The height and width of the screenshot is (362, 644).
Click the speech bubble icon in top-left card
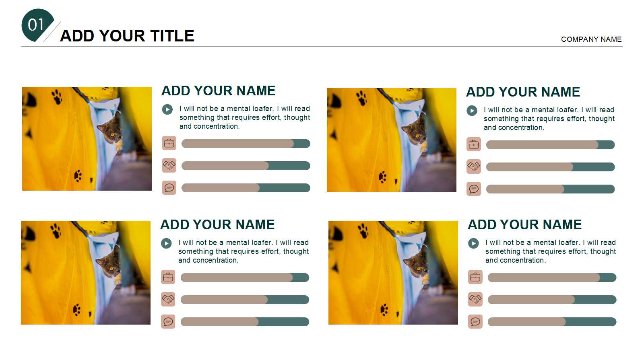tap(169, 187)
